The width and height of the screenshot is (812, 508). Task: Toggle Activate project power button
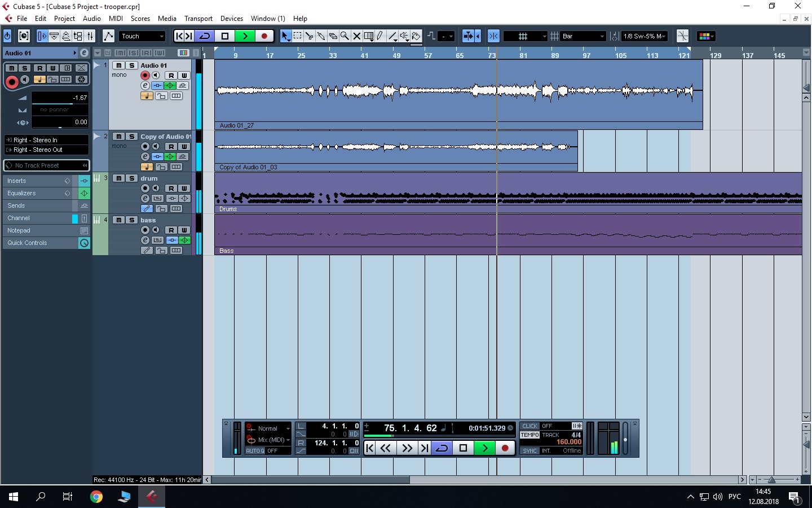7,36
